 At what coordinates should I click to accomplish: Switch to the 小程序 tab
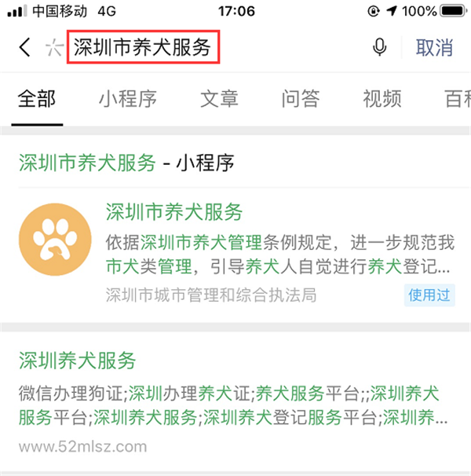[x=128, y=99]
